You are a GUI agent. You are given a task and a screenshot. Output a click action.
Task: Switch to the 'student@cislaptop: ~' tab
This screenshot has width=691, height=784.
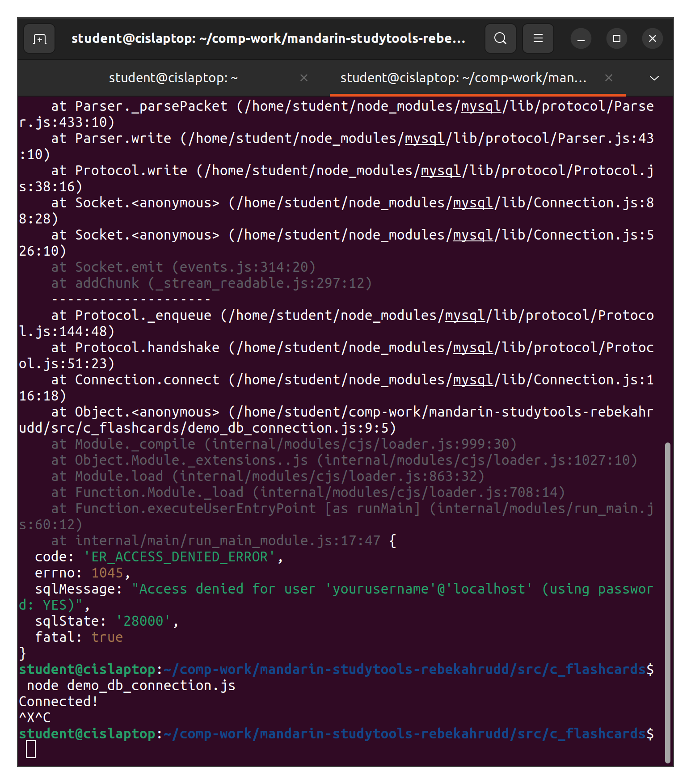click(x=173, y=78)
